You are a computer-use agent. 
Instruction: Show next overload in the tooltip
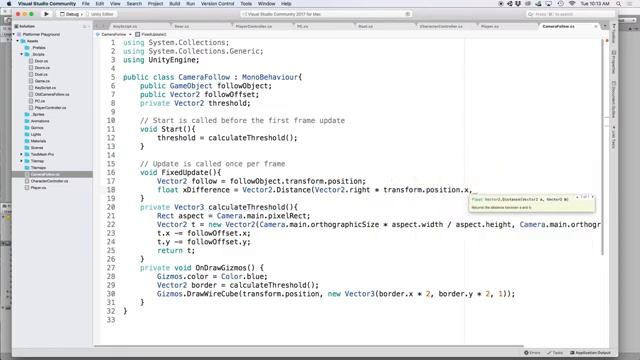click(x=592, y=197)
